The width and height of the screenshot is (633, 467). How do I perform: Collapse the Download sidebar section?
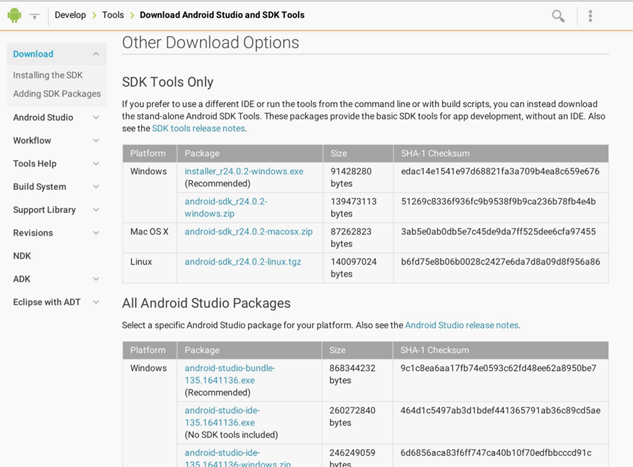[96, 54]
